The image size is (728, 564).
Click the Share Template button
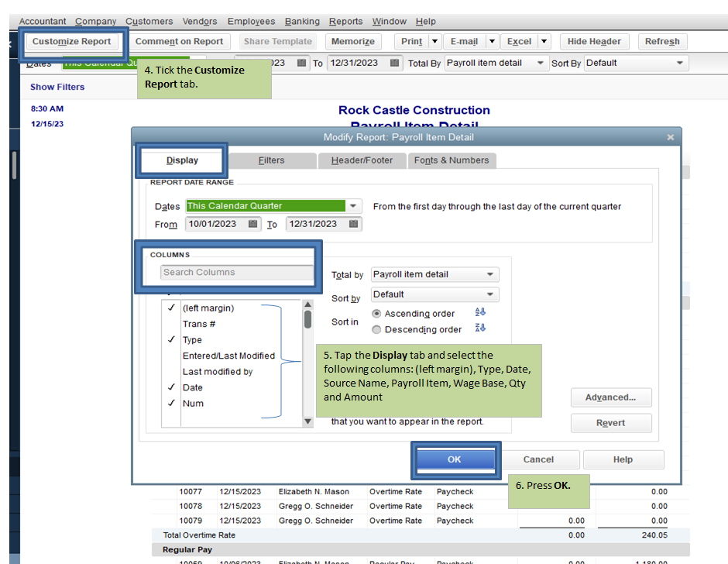(277, 41)
